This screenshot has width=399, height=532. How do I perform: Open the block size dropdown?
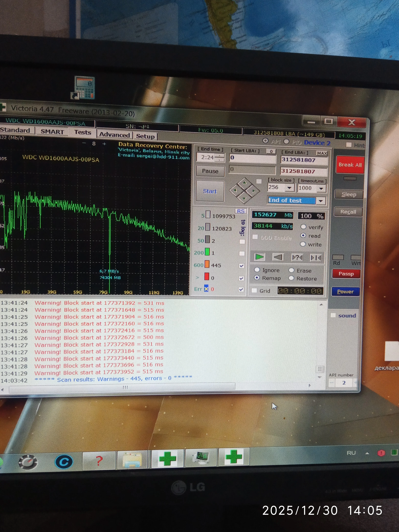point(290,187)
